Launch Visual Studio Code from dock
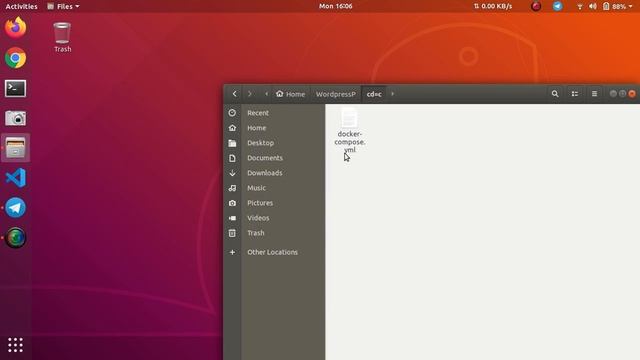640x360 pixels. point(16,178)
